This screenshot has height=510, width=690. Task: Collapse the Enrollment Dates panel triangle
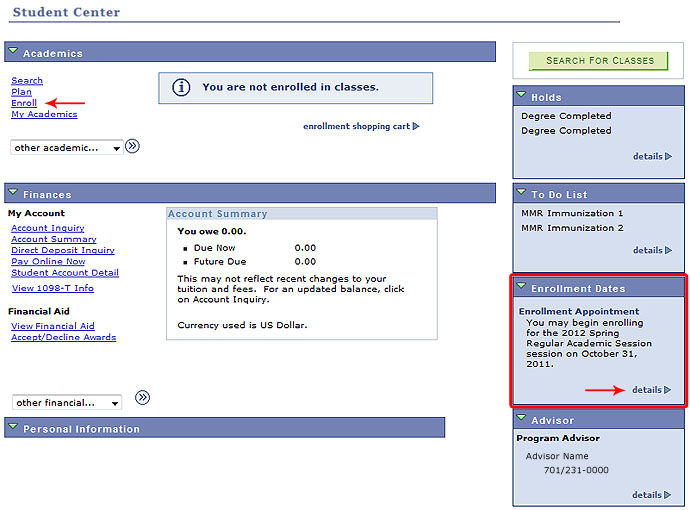(521, 287)
